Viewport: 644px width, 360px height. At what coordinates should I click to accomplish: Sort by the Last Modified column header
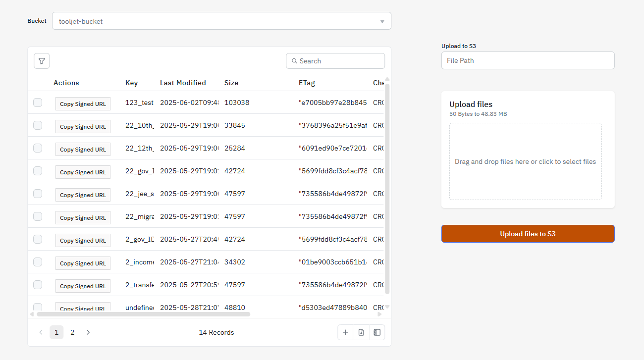tap(183, 83)
